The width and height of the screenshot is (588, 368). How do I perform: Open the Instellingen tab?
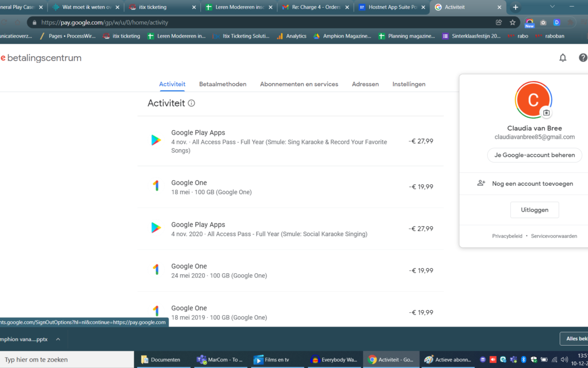coord(409,84)
